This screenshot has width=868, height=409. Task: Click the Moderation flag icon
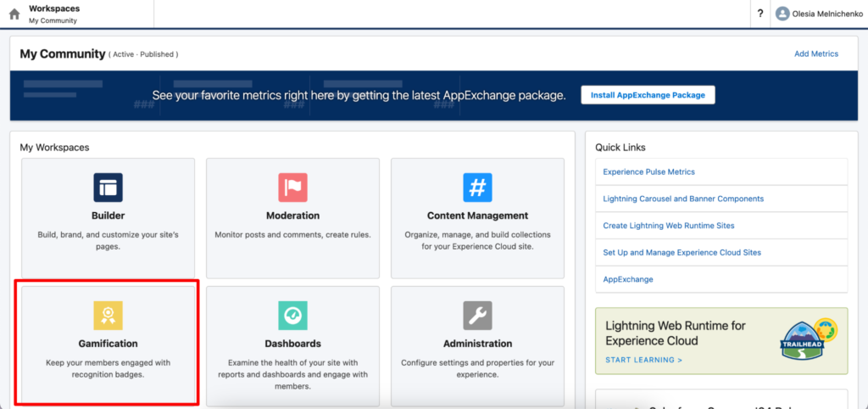[292, 188]
